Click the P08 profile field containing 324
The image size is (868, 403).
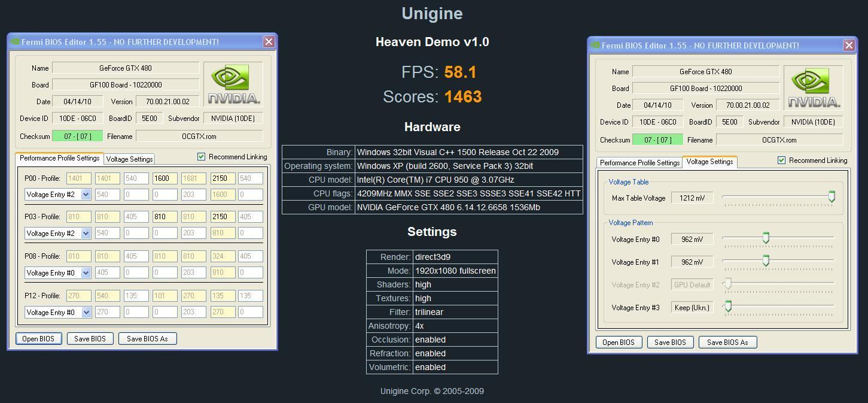[x=223, y=256]
